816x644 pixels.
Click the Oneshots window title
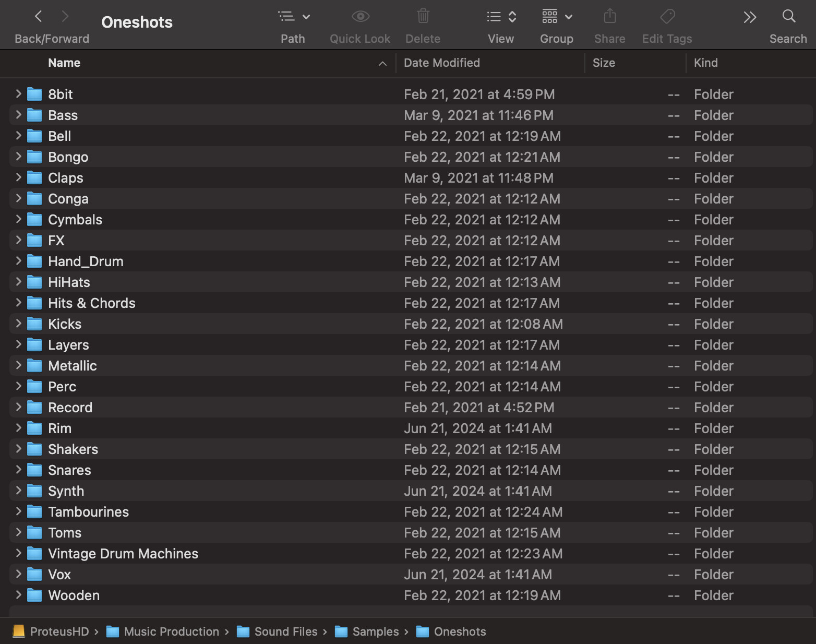coord(137,22)
